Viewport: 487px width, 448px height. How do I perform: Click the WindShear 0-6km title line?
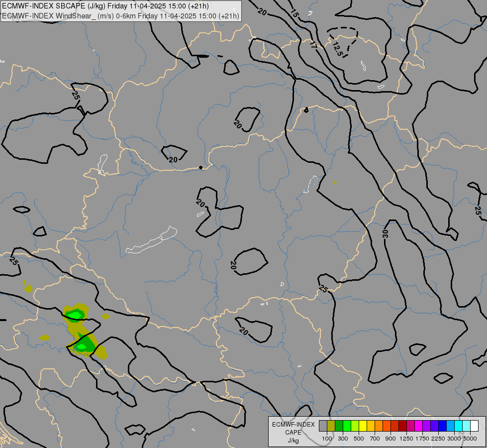click(x=120, y=16)
